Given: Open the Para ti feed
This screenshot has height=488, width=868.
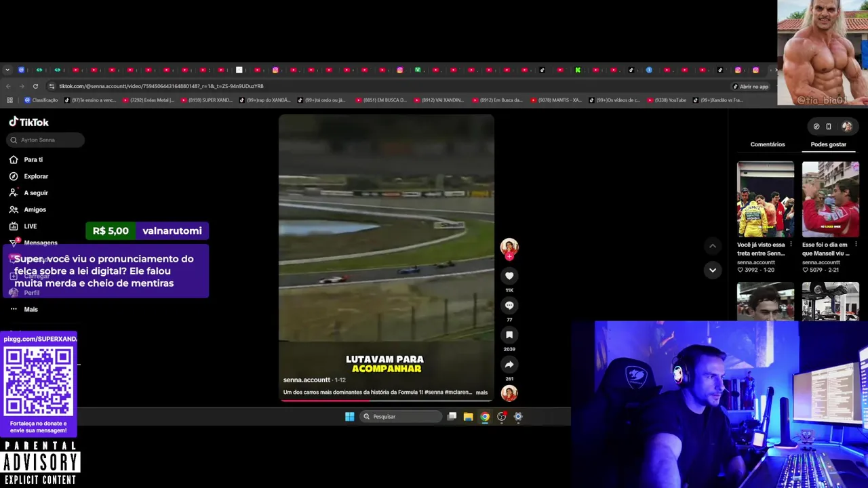Looking at the screenshot, I should 26,159.
